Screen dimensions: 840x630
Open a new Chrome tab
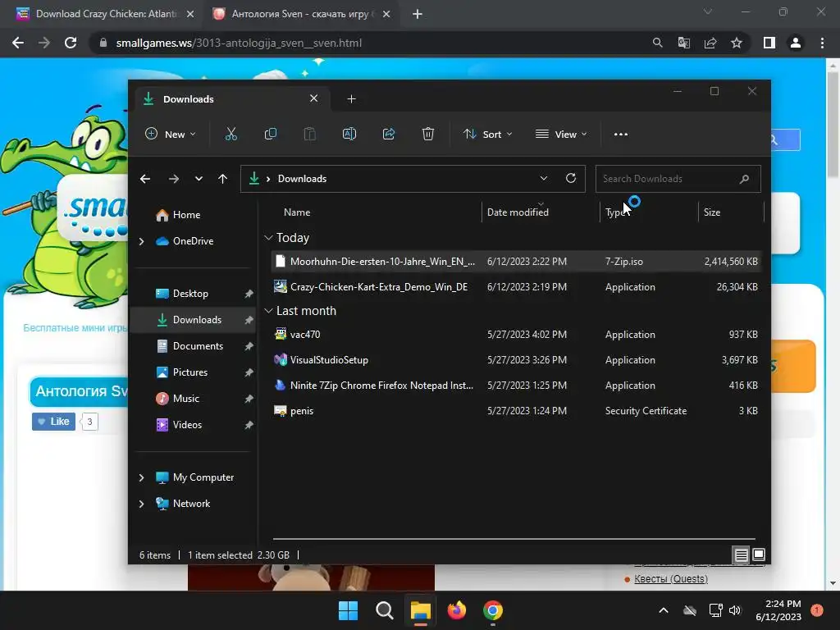click(418, 15)
